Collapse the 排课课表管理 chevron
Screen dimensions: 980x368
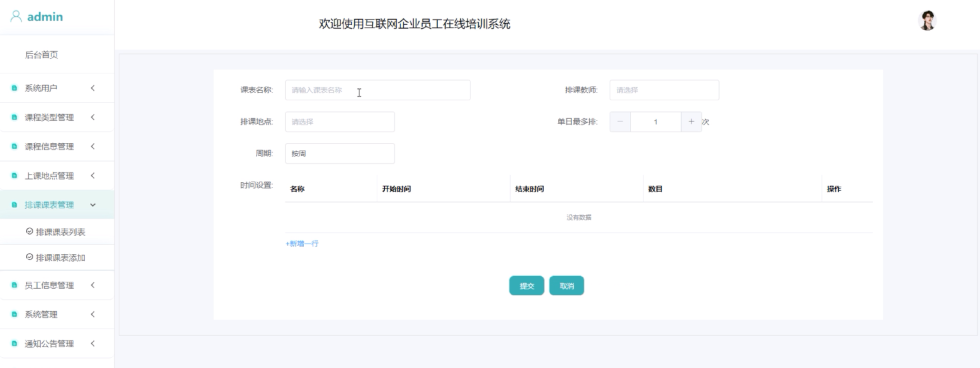pyautogui.click(x=93, y=205)
